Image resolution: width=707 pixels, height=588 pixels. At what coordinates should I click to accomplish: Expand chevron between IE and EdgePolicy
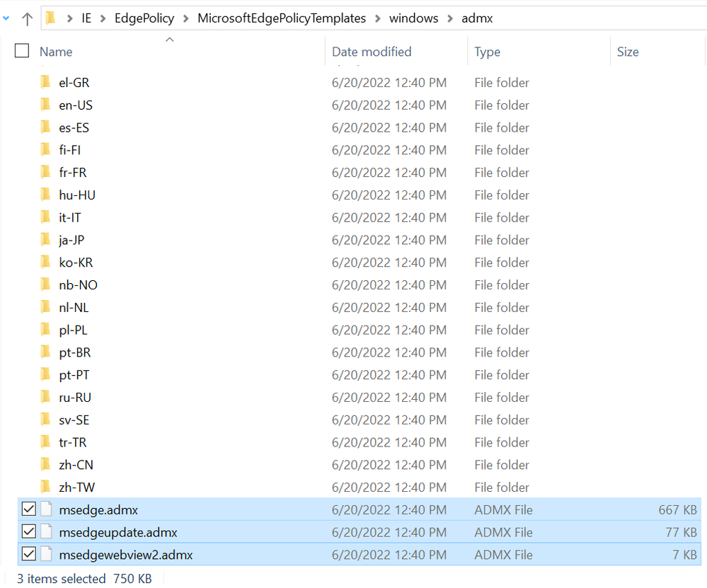click(103, 18)
